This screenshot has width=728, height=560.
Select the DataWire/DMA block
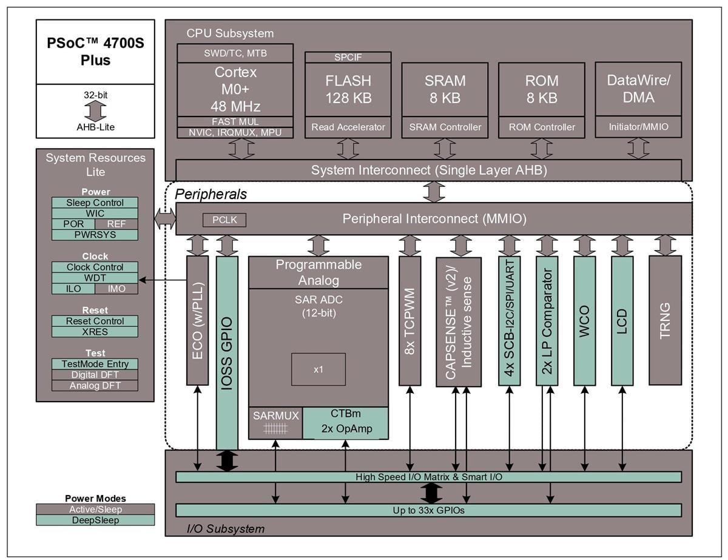(639, 88)
